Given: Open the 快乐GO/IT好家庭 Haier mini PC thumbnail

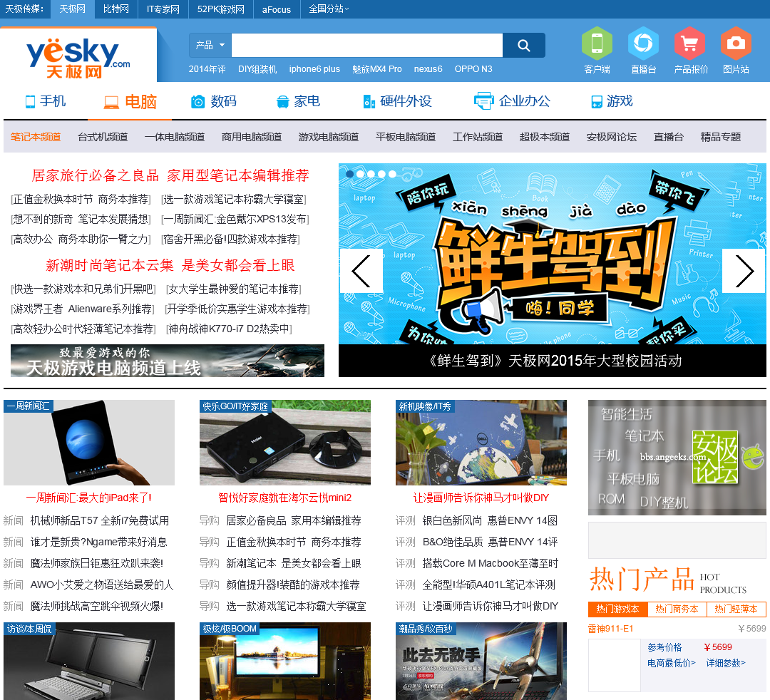Looking at the screenshot, I should tap(284, 443).
